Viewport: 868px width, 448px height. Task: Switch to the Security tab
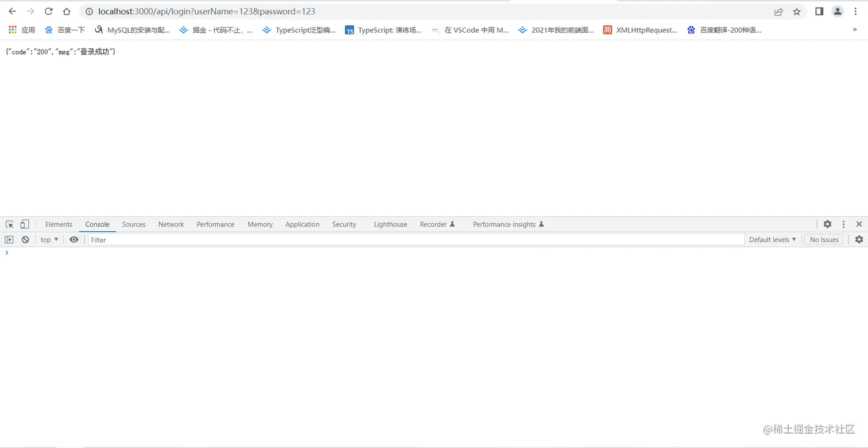click(x=344, y=224)
